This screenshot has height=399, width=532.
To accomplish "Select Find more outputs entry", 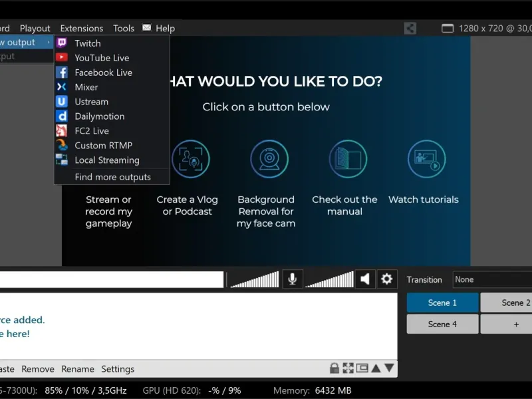I will (x=112, y=177).
